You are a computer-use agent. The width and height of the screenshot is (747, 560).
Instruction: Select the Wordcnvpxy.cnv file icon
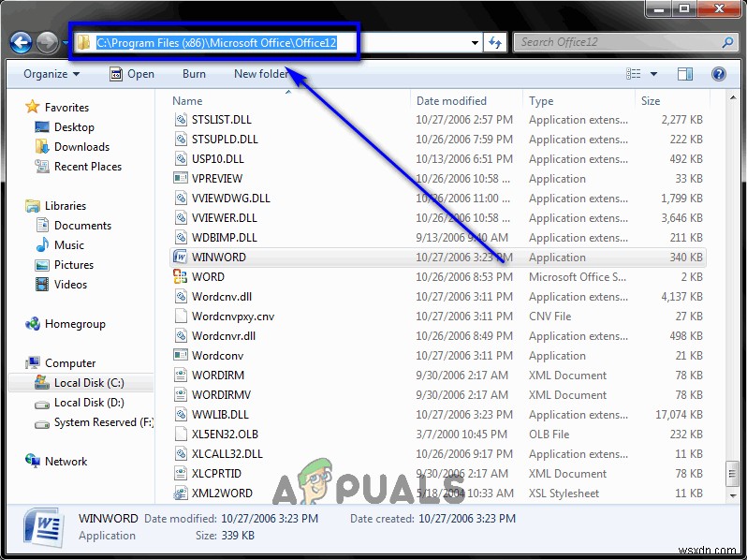click(x=181, y=316)
